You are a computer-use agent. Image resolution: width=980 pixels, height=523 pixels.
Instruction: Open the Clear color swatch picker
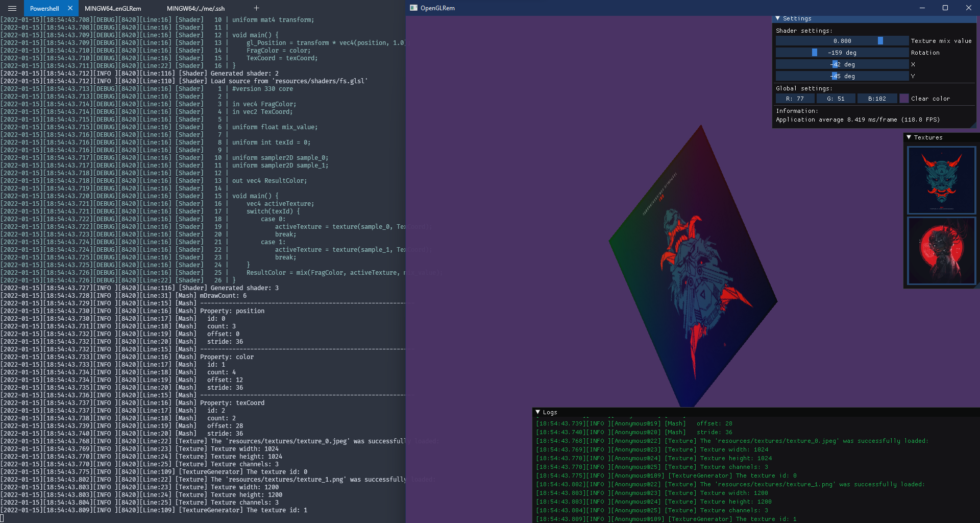[904, 99]
